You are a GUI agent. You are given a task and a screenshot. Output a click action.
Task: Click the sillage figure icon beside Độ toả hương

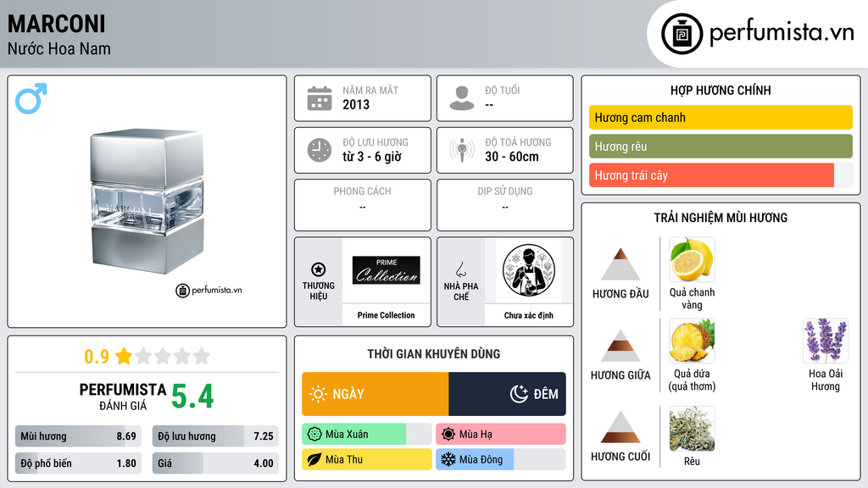click(462, 150)
